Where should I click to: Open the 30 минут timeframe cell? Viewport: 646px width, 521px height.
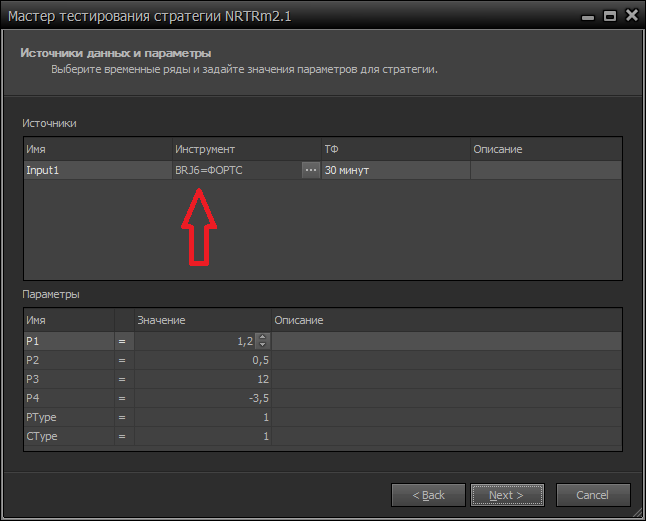pos(395,171)
